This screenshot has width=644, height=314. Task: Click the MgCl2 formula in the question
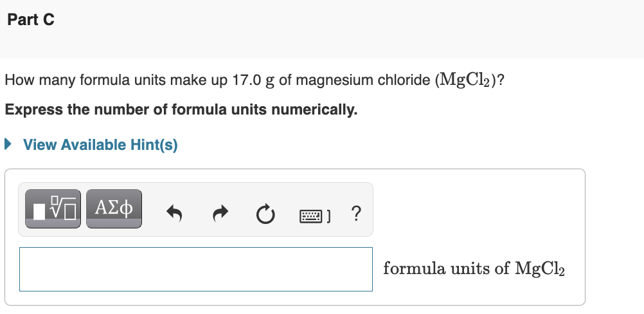coord(465,79)
